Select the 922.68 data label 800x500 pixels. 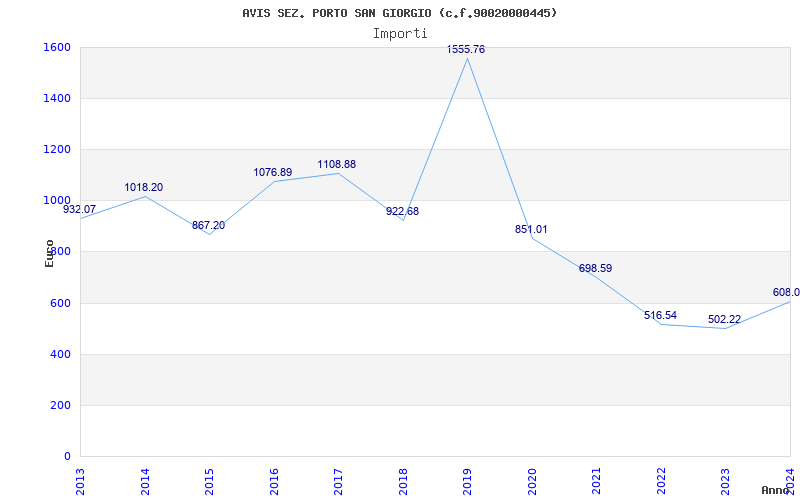(403, 211)
